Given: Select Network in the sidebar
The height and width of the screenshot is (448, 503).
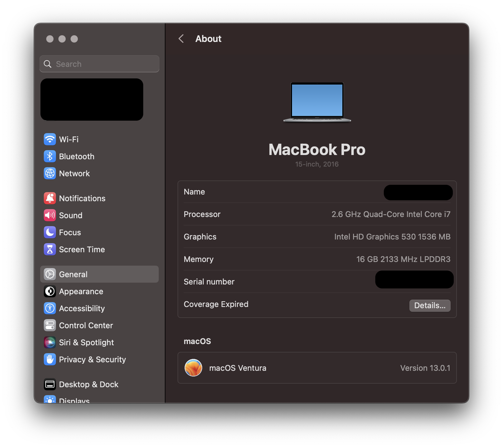Looking at the screenshot, I should 75,174.
